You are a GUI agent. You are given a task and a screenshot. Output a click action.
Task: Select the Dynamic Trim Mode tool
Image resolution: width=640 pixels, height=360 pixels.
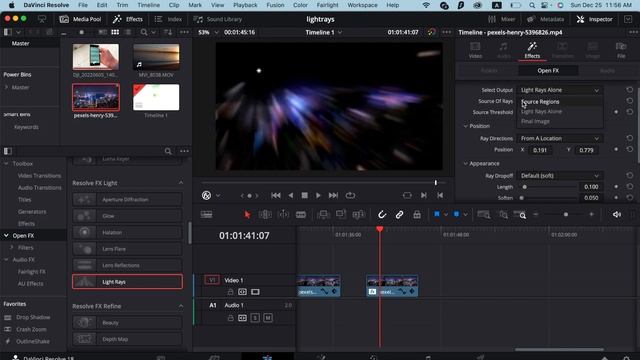coord(283,215)
